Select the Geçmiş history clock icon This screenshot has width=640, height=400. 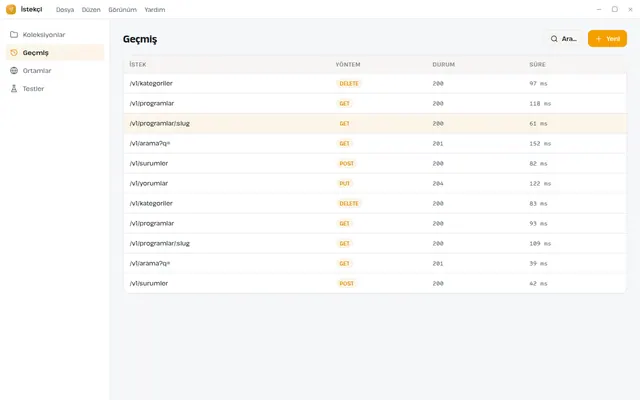[x=14, y=53]
